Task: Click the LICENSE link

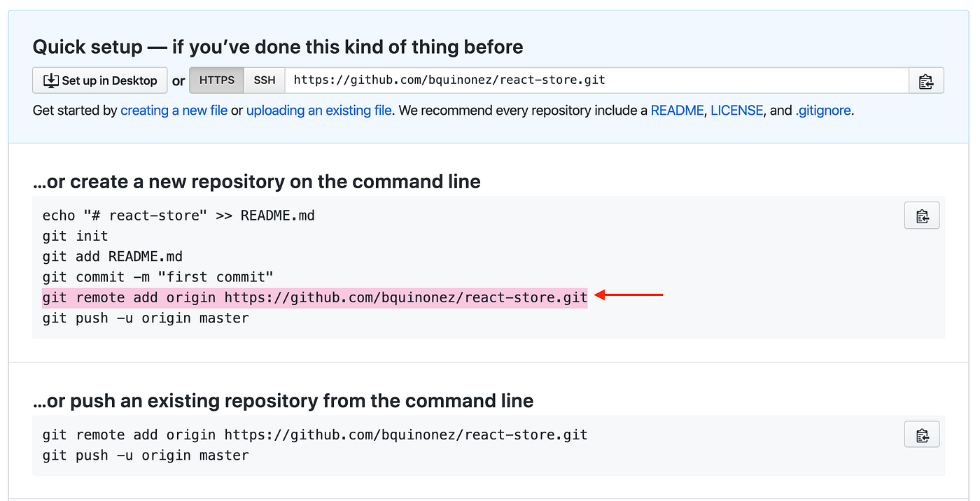Action: 736,110
